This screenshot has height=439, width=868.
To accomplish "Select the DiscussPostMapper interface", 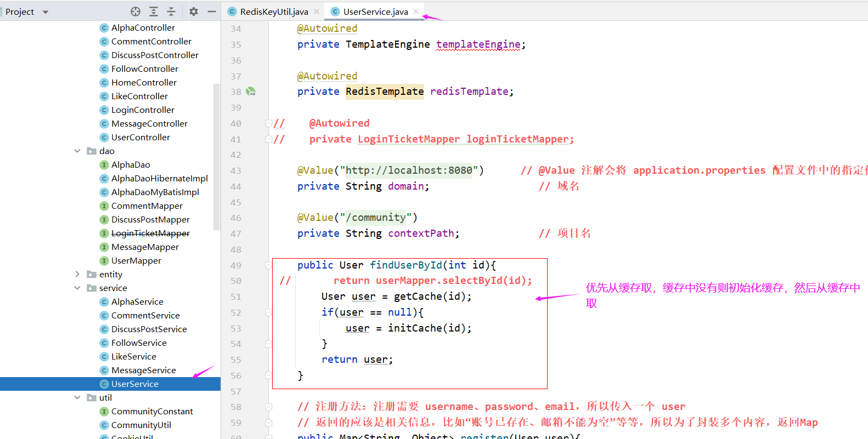I will pos(150,219).
